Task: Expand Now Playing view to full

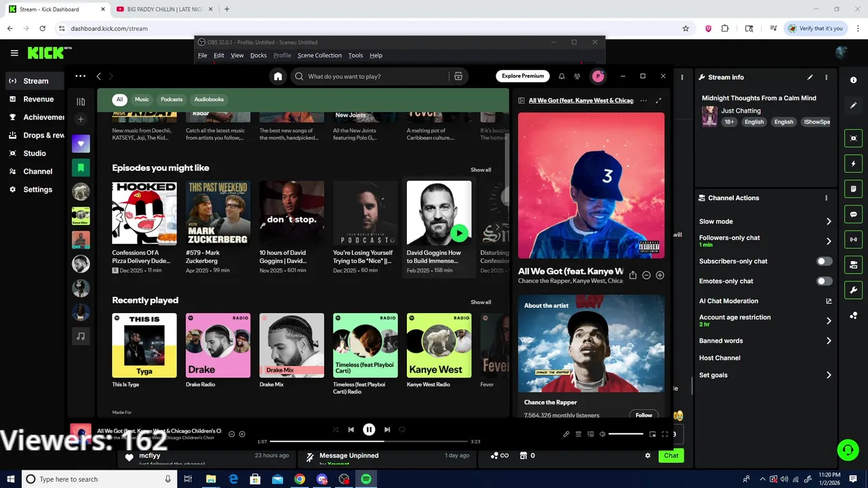Action: tap(658, 100)
